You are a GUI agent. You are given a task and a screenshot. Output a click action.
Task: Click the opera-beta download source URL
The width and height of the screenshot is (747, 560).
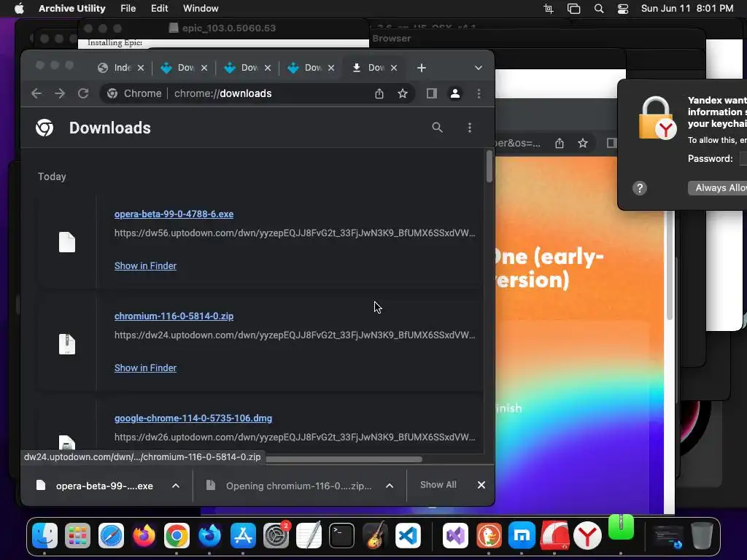(295, 233)
